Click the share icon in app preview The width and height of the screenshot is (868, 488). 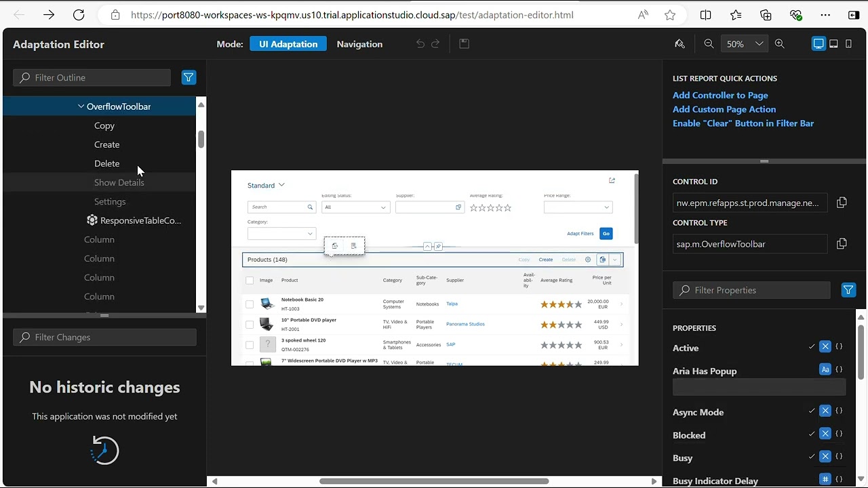tap(612, 180)
